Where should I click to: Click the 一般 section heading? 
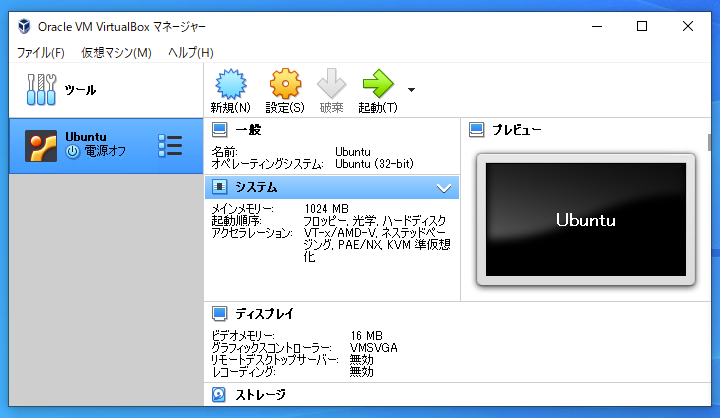tap(248, 130)
